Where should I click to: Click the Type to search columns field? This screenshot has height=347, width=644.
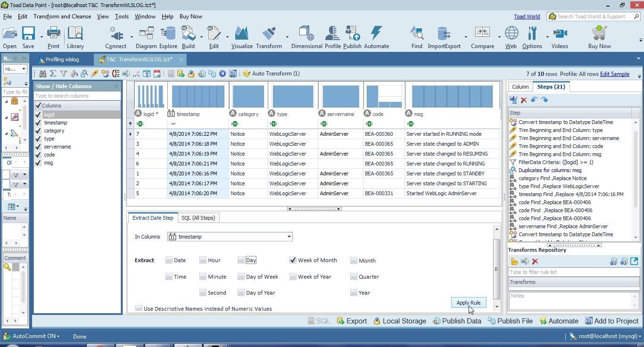77,96
